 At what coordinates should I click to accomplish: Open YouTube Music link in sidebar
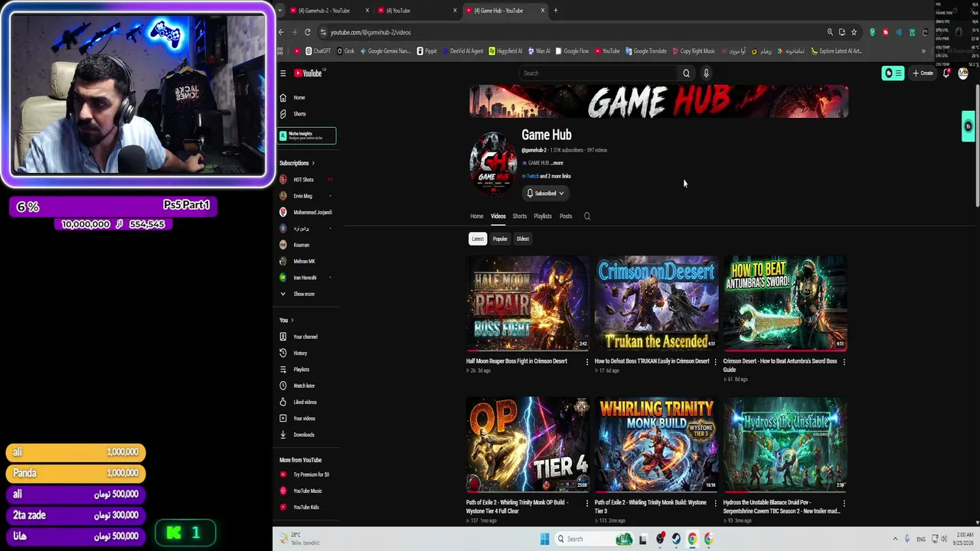tap(306, 491)
